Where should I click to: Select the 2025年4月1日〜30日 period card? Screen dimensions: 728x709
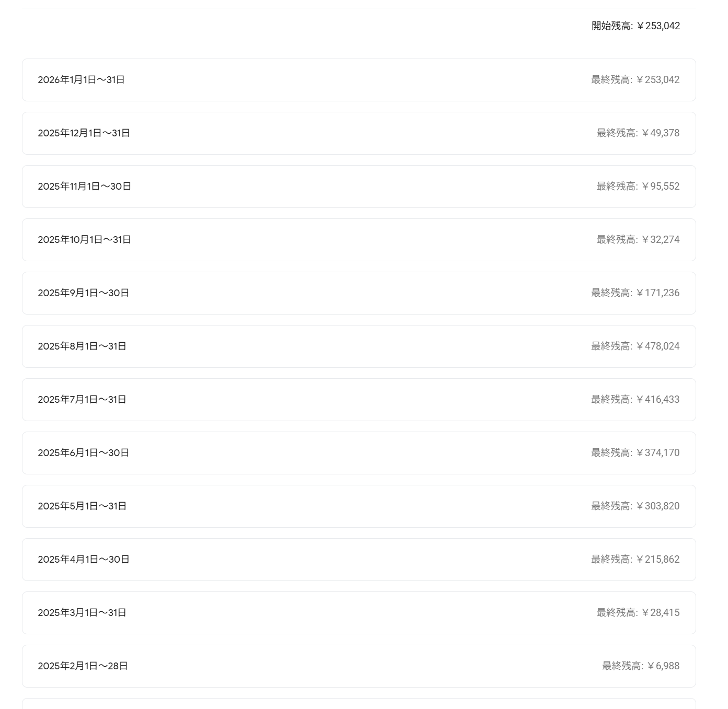pyautogui.click(x=84, y=560)
